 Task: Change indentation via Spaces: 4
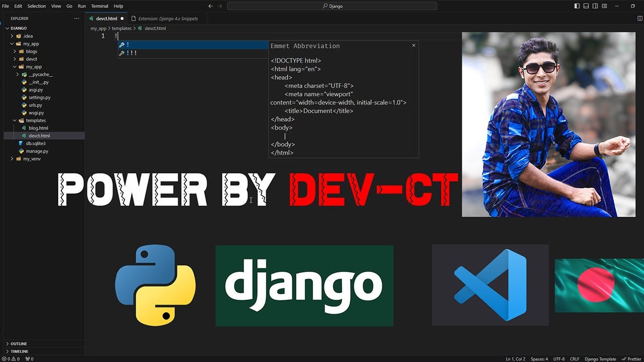coord(539,359)
